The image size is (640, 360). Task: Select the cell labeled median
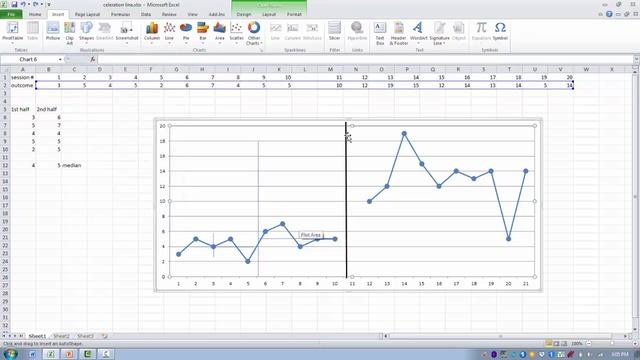[x=71, y=165]
